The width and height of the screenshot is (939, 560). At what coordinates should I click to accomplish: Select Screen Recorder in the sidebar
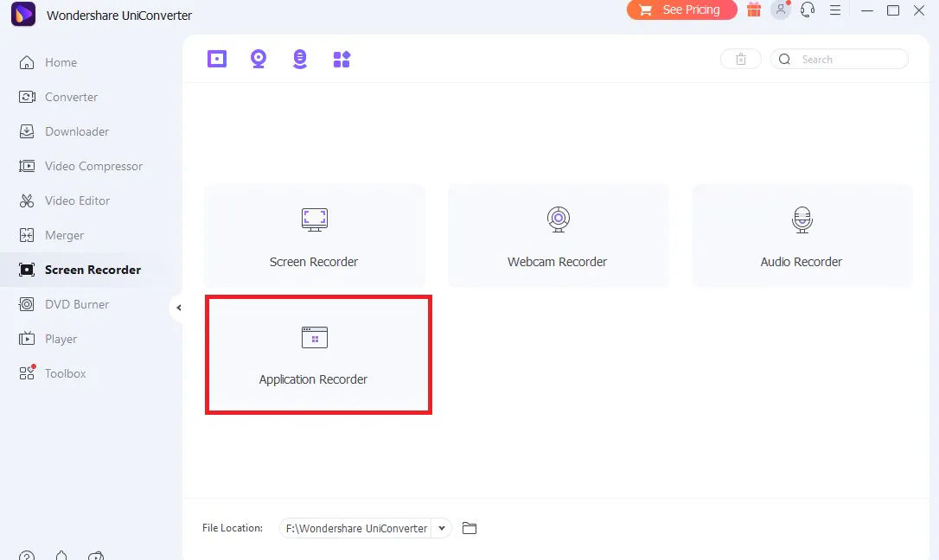coord(91,270)
